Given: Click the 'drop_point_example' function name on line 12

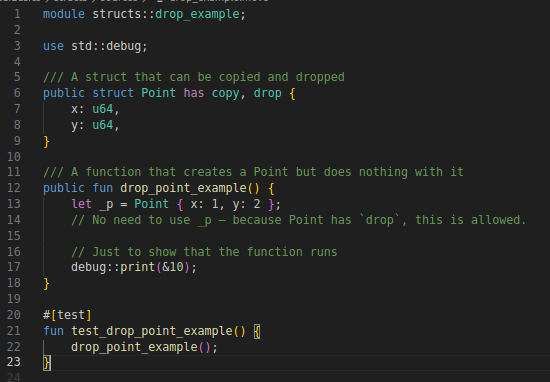Looking at the screenshot, I should click(183, 188).
